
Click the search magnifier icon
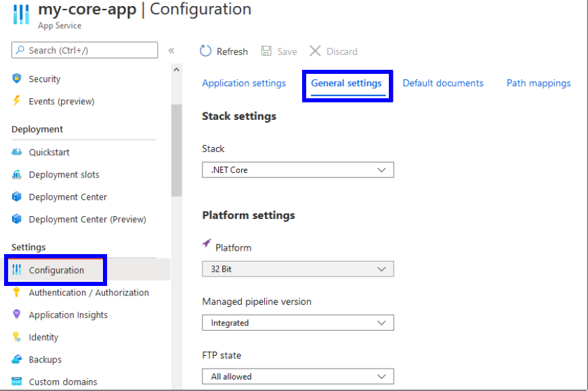[20, 50]
